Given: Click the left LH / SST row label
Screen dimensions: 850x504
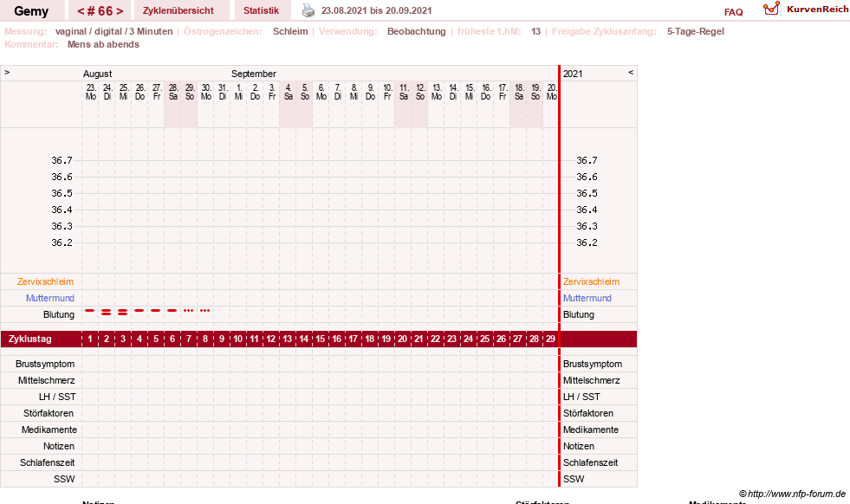Looking at the screenshot, I should [57, 397].
